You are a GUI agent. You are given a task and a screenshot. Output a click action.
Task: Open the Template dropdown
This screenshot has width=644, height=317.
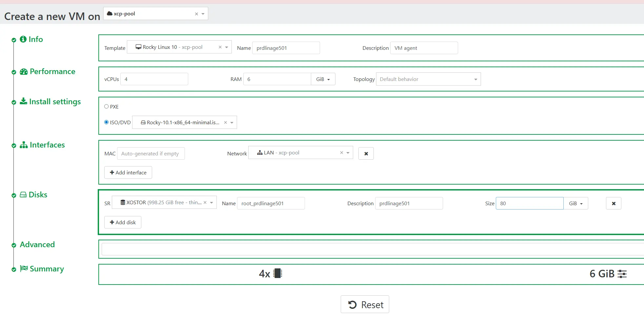pos(227,47)
